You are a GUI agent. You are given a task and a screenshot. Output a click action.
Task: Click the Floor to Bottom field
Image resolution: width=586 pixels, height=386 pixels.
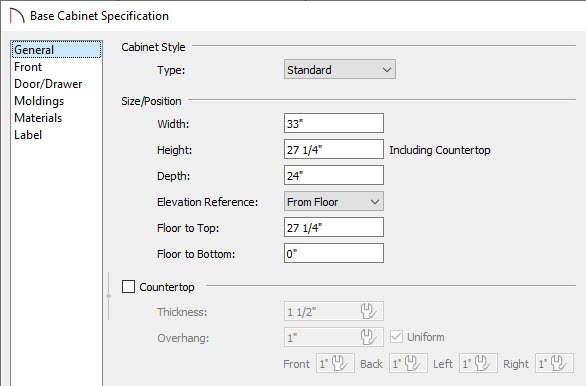click(x=334, y=253)
